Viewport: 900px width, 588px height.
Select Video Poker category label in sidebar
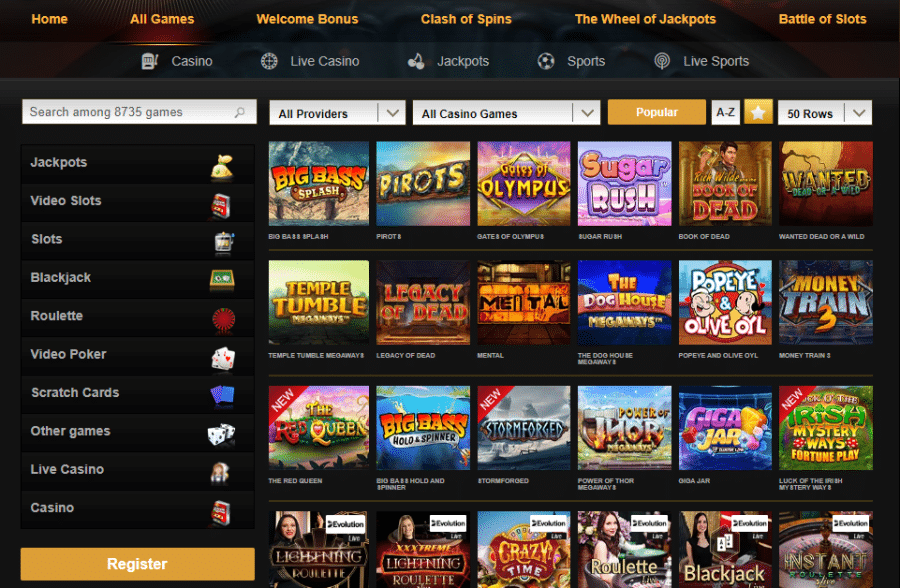coord(68,354)
